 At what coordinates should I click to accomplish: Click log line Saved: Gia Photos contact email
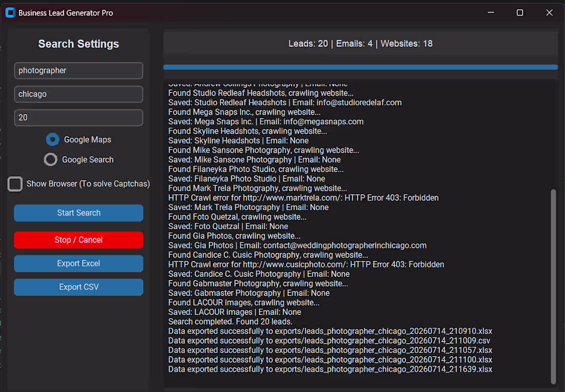[x=297, y=246]
